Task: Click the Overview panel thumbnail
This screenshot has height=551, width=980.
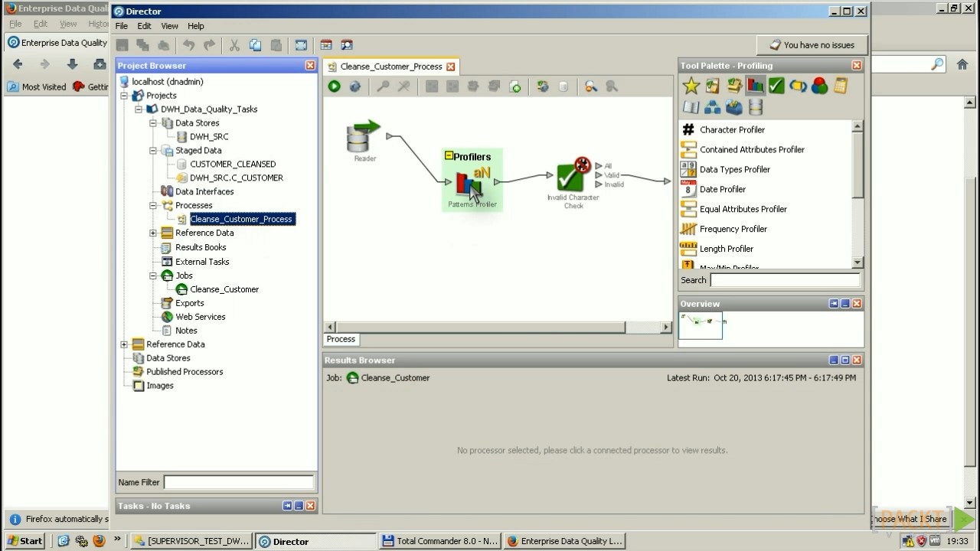Action: (700, 325)
